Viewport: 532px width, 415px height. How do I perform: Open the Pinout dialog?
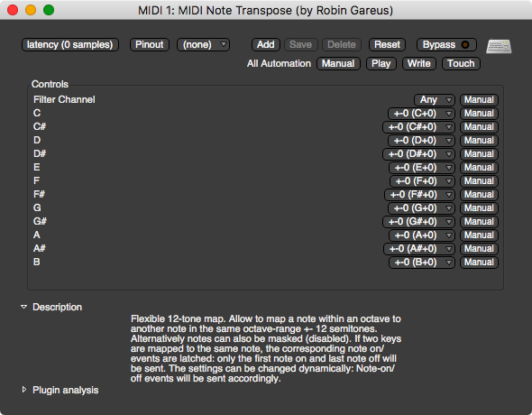click(x=150, y=45)
